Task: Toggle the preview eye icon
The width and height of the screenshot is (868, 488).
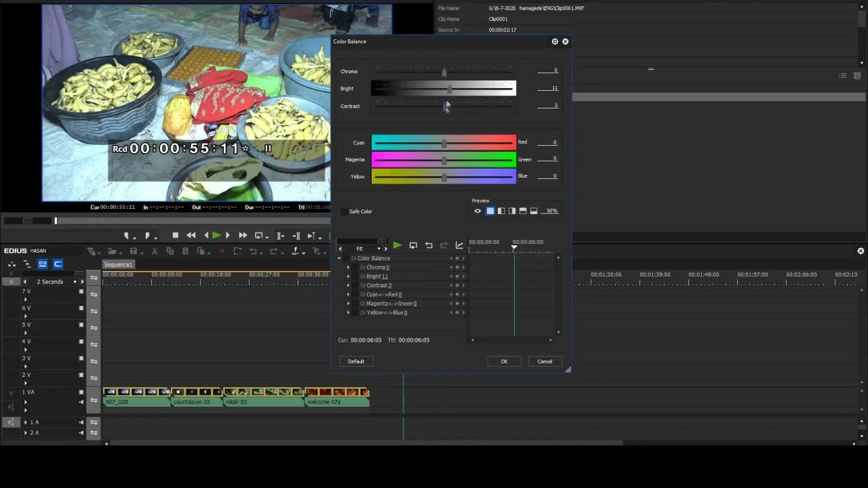Action: tap(477, 211)
